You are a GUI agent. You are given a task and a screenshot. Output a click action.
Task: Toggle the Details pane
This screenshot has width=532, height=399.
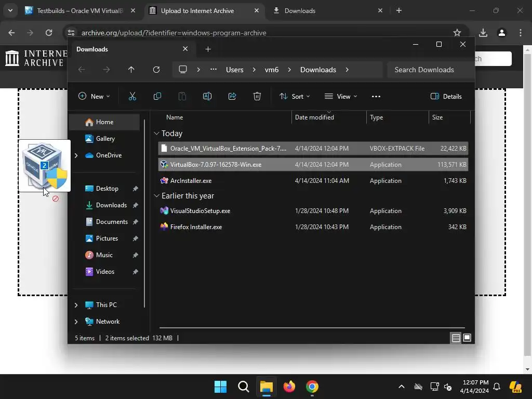446,96
